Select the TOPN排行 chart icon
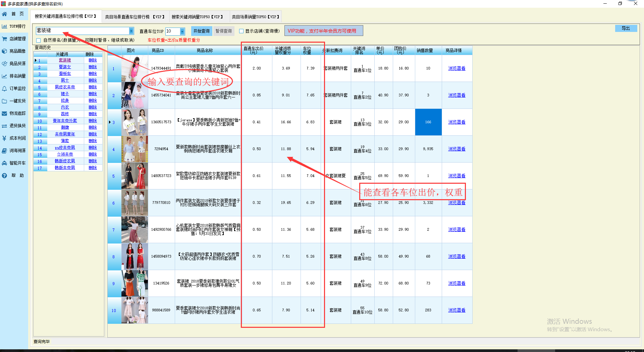This screenshot has width=644, height=352. coord(4,26)
